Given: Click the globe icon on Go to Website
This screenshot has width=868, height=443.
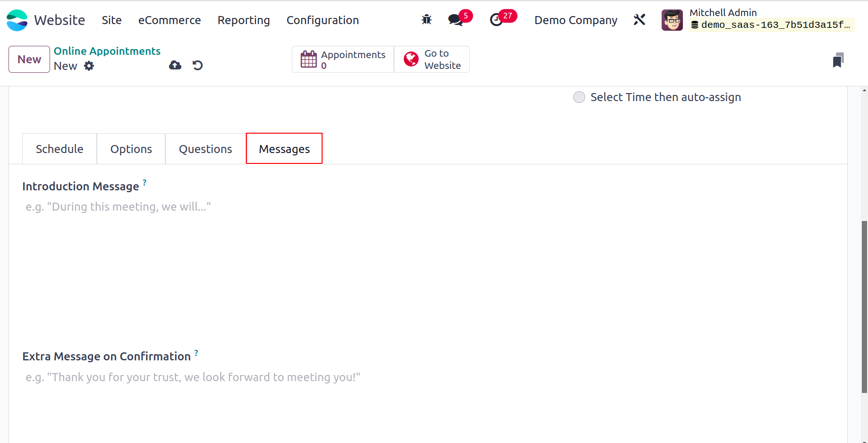Looking at the screenshot, I should click(411, 59).
